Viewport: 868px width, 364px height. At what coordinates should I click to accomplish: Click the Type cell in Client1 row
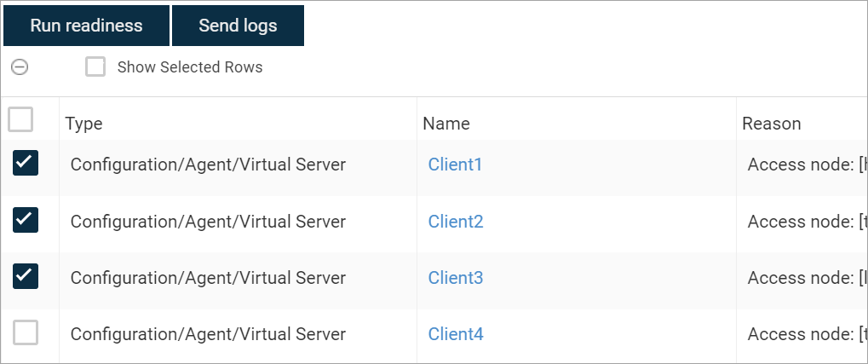[x=208, y=165]
